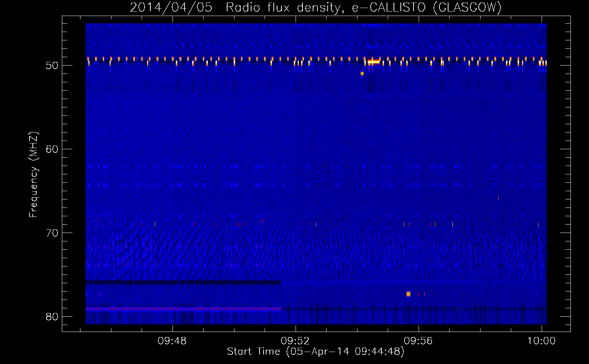Select the Frequency (MHZ) axis label

click(33, 175)
